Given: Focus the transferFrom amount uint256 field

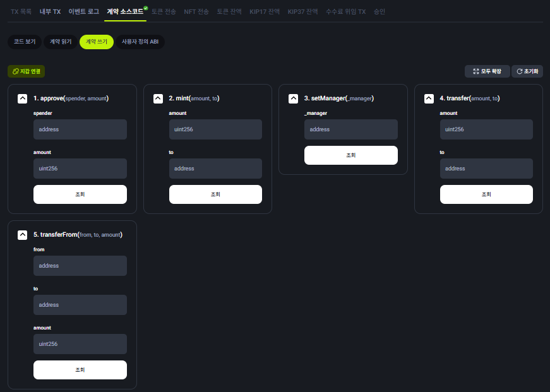Looking at the screenshot, I should click(80, 344).
